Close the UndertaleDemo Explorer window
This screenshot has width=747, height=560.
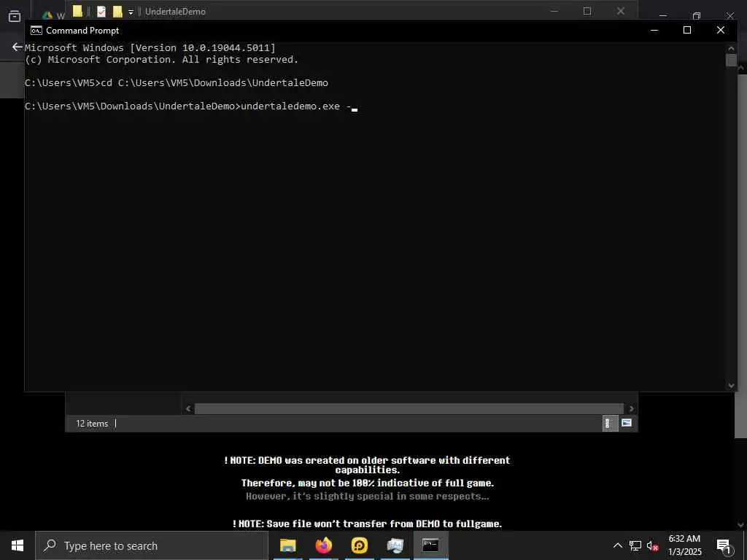[621, 11]
